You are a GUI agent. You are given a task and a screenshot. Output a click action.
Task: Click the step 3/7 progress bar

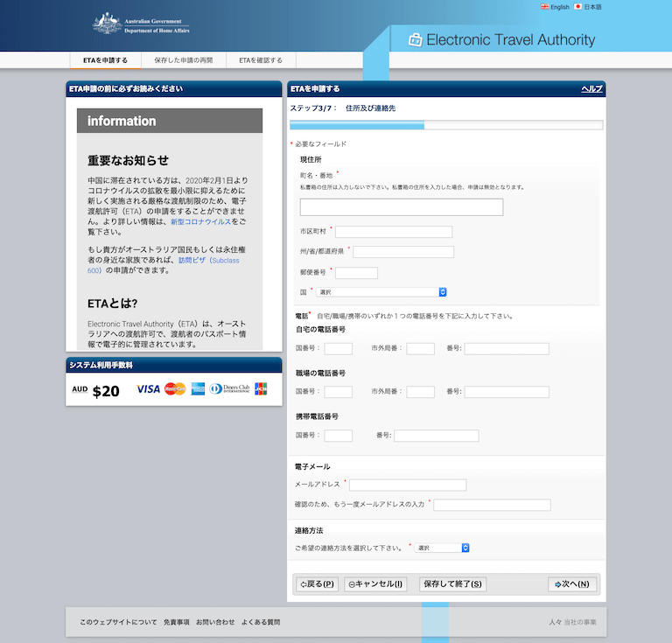[x=446, y=125]
